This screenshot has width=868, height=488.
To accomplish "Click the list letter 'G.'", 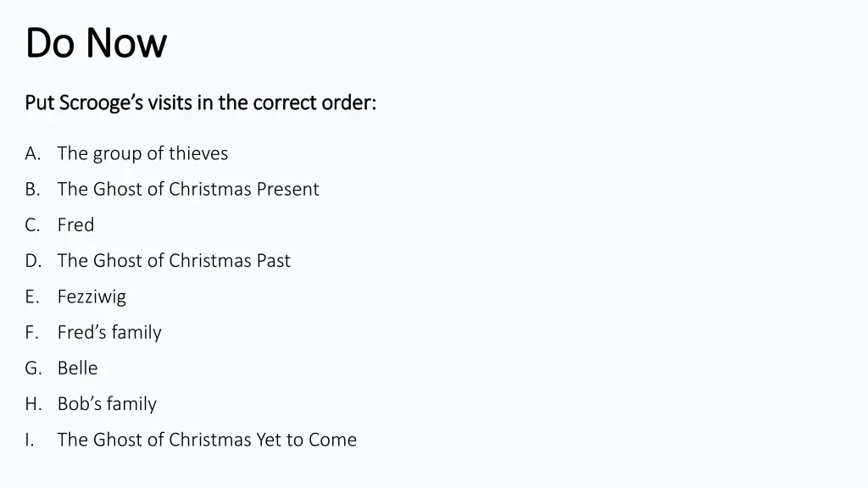I will (x=33, y=369).
